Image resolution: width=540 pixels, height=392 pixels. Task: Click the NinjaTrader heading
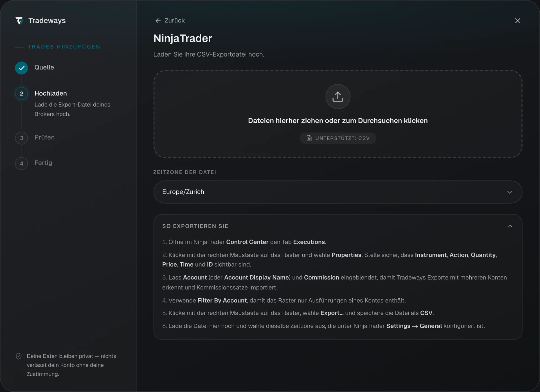coord(183,39)
